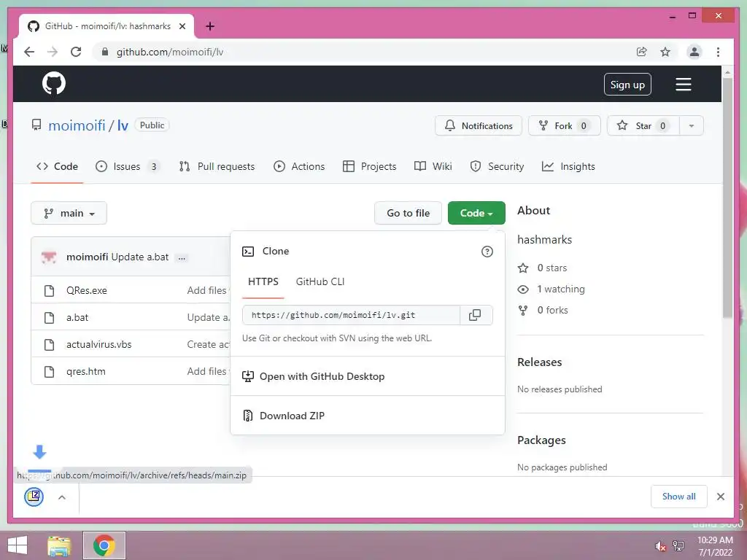Viewport: 747px width, 560px height.
Task: Choose Open with GitHub Desktop
Action: tap(368, 377)
